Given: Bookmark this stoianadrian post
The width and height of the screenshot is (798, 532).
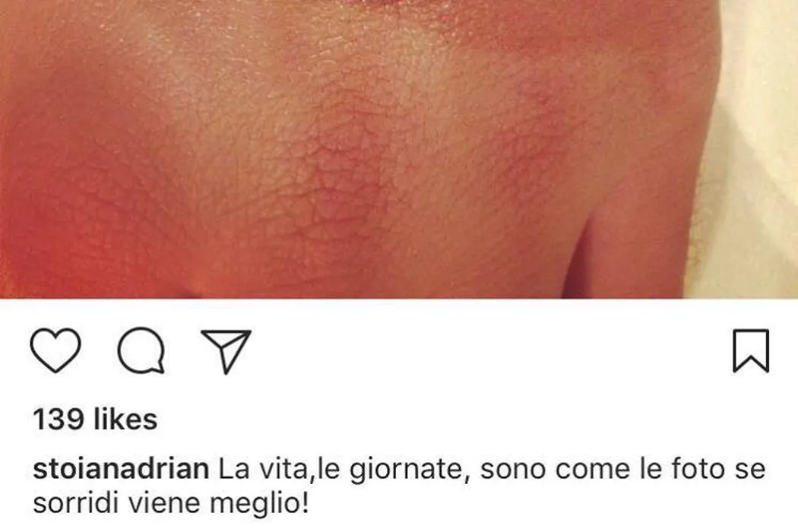Looking at the screenshot, I should [751, 351].
